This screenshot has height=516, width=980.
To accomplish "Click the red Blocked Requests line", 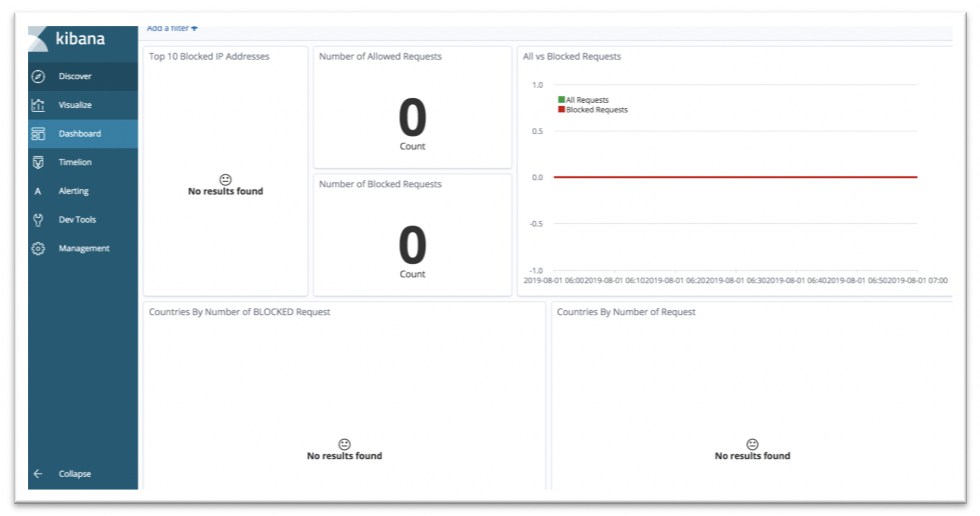I will (x=735, y=177).
